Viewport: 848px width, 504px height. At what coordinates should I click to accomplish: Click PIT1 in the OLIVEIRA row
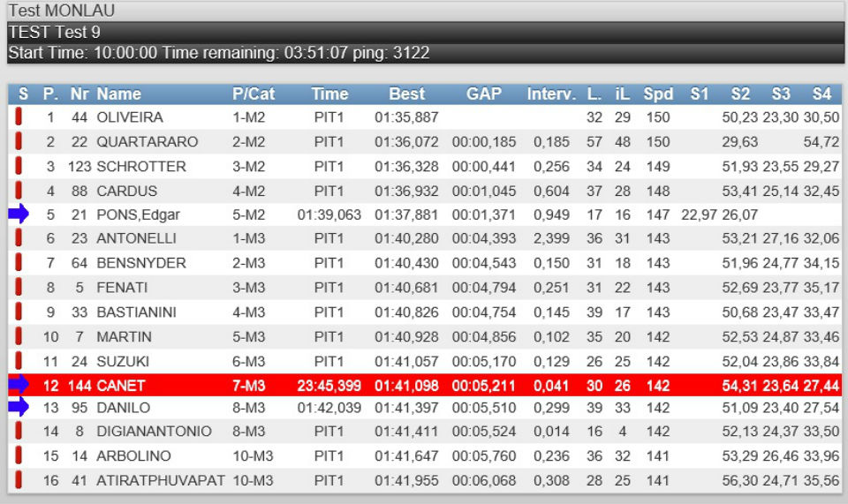(329, 117)
